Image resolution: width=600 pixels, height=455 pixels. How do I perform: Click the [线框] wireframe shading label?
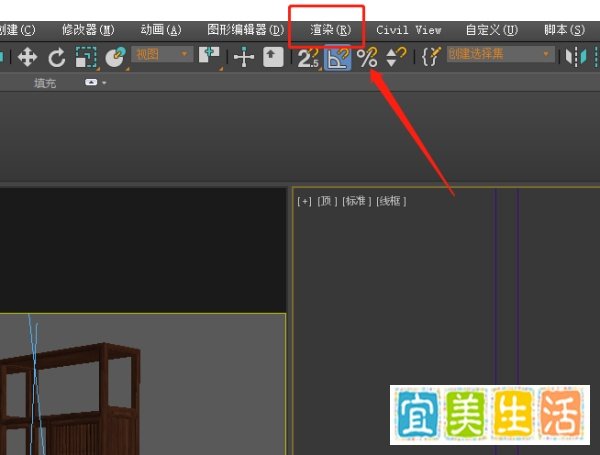(x=391, y=201)
